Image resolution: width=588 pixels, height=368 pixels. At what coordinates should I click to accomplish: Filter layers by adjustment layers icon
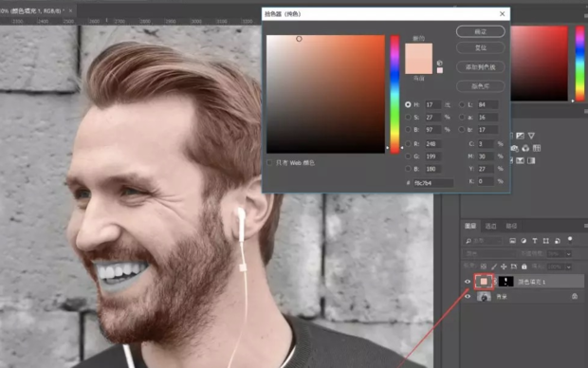coord(524,241)
